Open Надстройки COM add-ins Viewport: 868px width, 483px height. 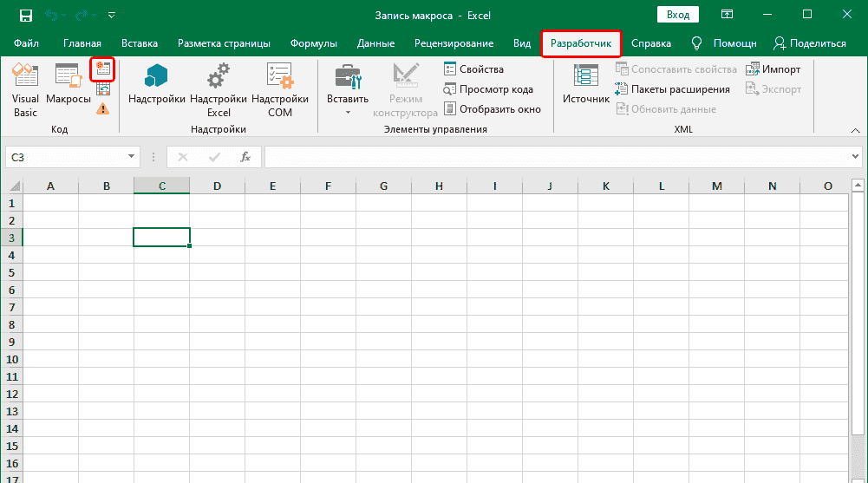click(279, 90)
